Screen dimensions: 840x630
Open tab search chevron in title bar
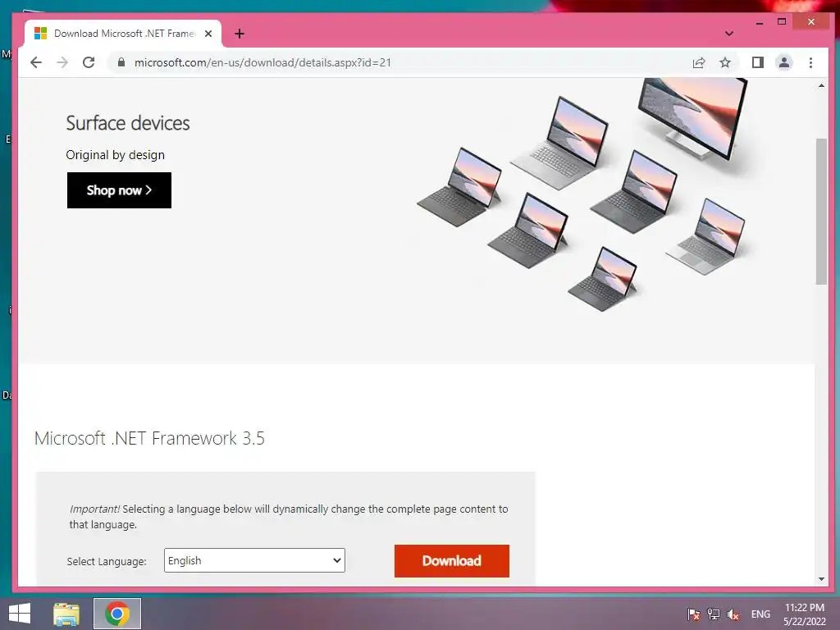click(729, 33)
